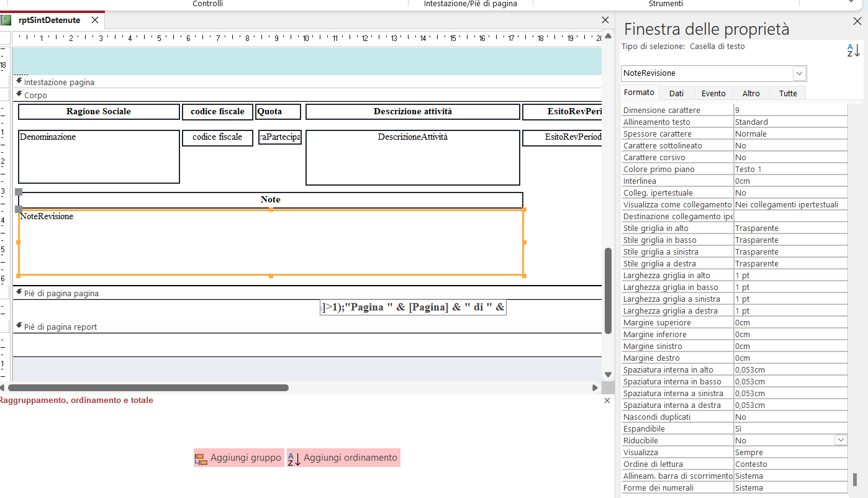This screenshot has height=498, width=868.
Task: Close the rptSintDetenute tab
Action: [95, 20]
